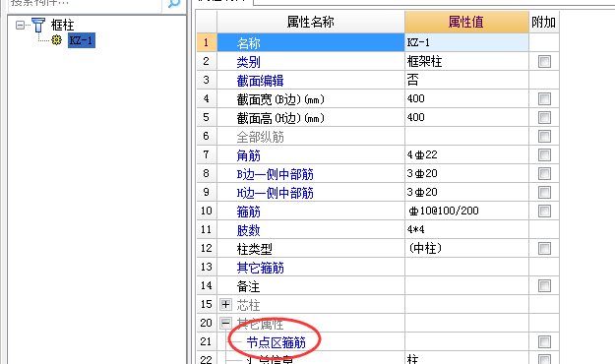The width and height of the screenshot is (615, 364).
Task: Open the 截面编辑 property link
Action: (x=260, y=81)
